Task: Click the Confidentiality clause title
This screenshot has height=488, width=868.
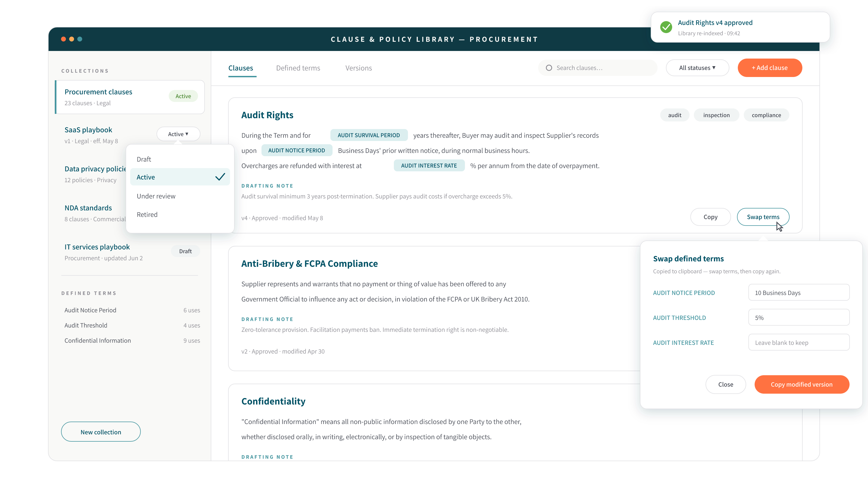Action: (273, 401)
